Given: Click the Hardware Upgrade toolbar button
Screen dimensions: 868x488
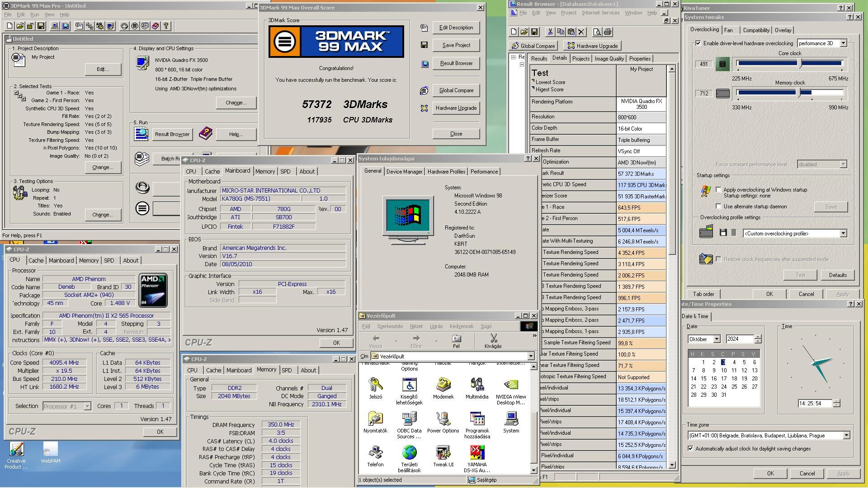Looking at the screenshot, I should click(593, 46).
